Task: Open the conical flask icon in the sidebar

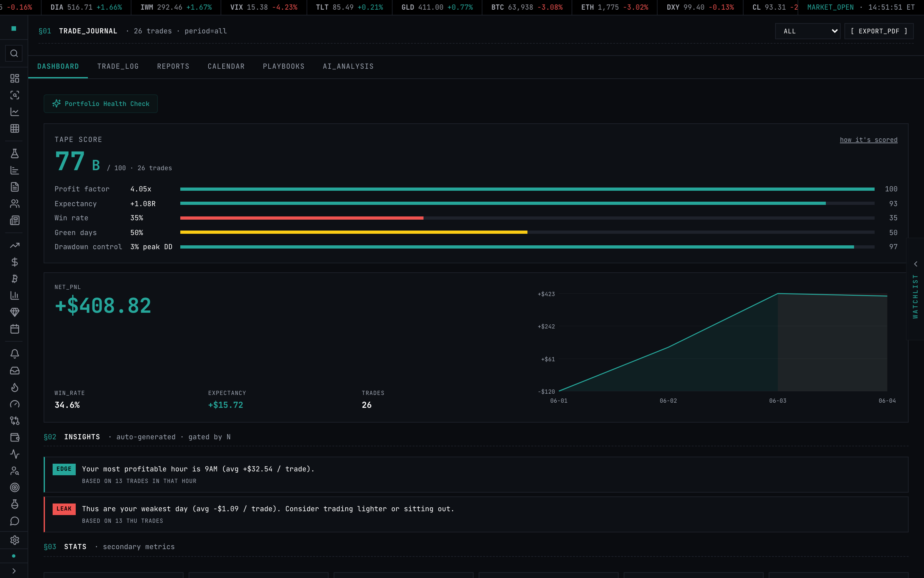Action: pos(14,154)
